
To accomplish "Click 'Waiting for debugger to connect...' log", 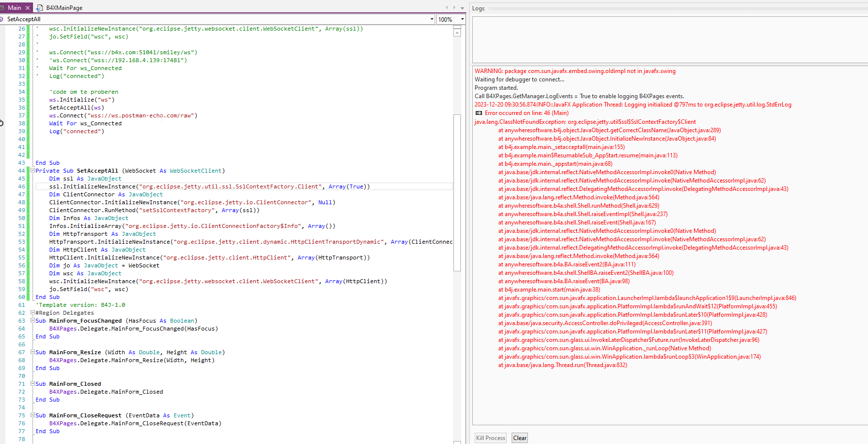I will click(x=520, y=79).
